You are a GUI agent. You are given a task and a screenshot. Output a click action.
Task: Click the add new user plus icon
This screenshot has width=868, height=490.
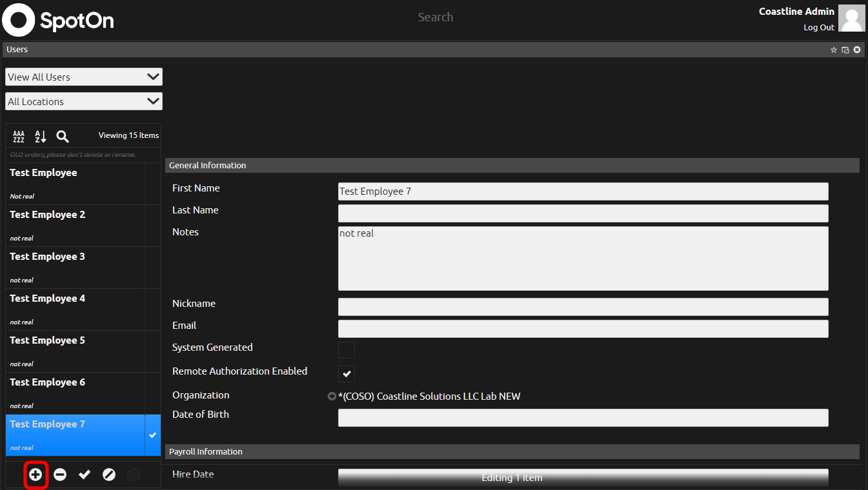(x=35, y=475)
